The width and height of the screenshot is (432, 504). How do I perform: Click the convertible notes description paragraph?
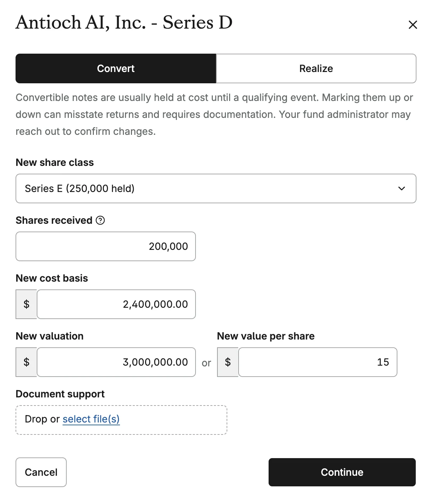[x=214, y=114]
